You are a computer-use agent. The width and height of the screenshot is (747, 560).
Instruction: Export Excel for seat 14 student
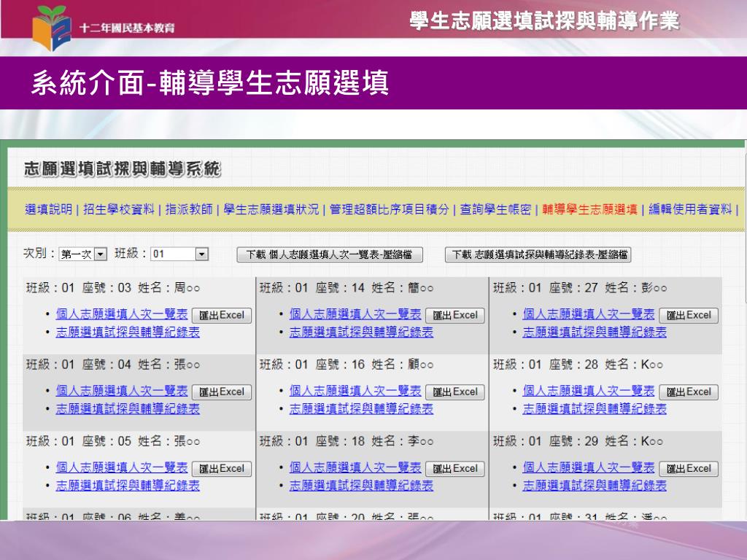coord(455,315)
